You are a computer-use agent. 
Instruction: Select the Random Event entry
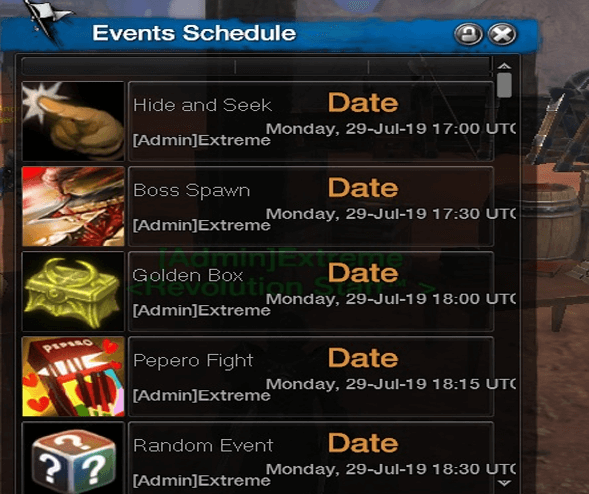[x=311, y=458]
